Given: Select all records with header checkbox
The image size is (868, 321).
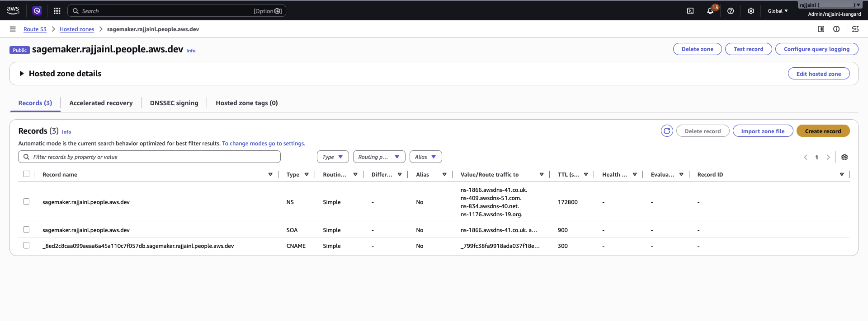Looking at the screenshot, I should pos(26,174).
